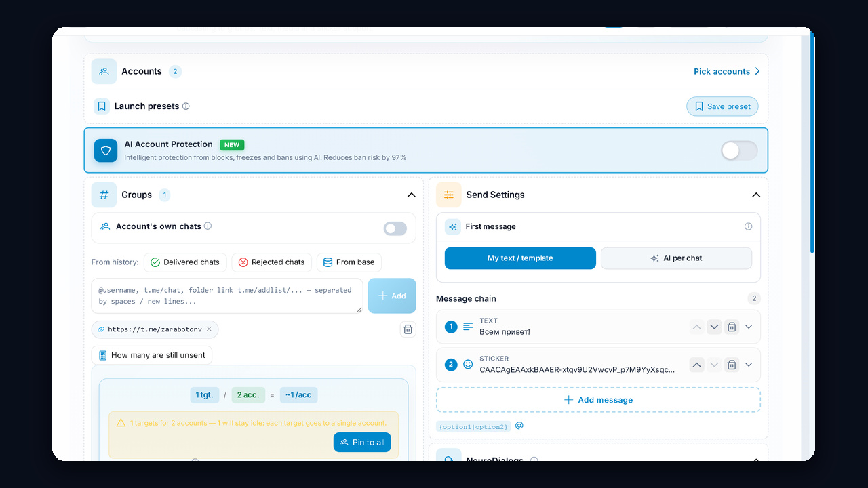Click the Accounts people icon

(104, 71)
